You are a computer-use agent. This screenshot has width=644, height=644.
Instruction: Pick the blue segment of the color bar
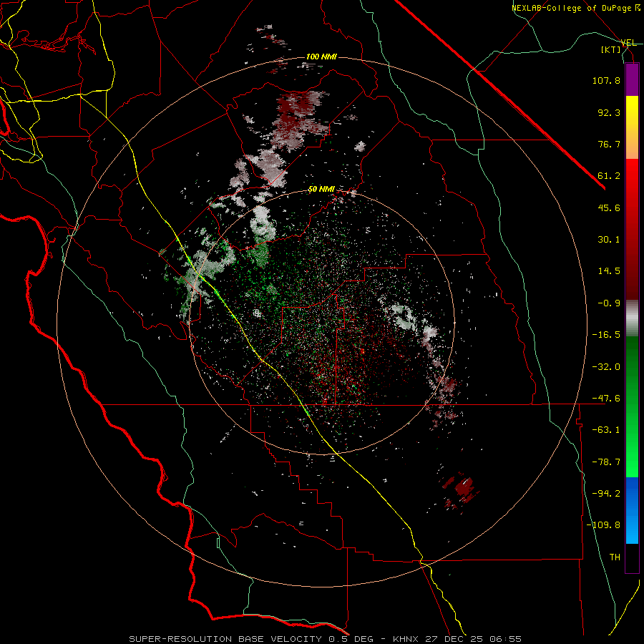click(632, 510)
